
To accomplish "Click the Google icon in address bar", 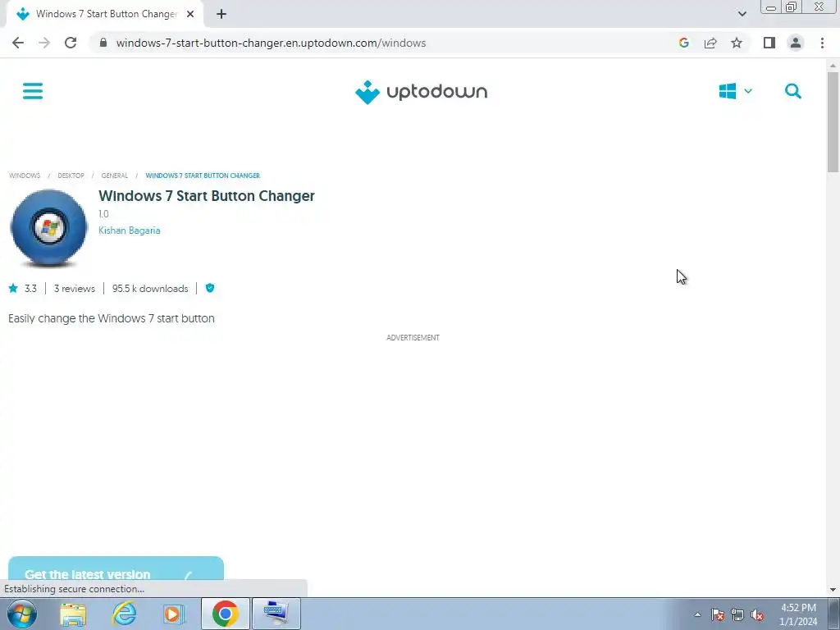I will pyautogui.click(x=683, y=43).
